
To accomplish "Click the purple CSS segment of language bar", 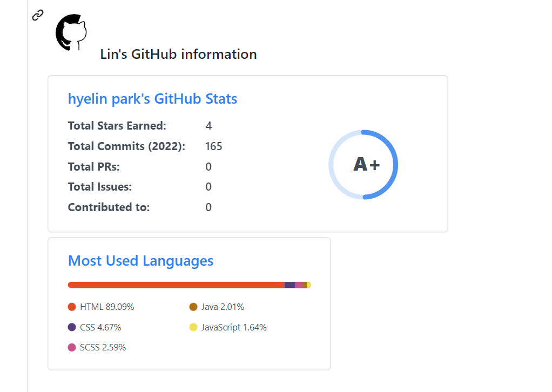I will click(x=290, y=285).
